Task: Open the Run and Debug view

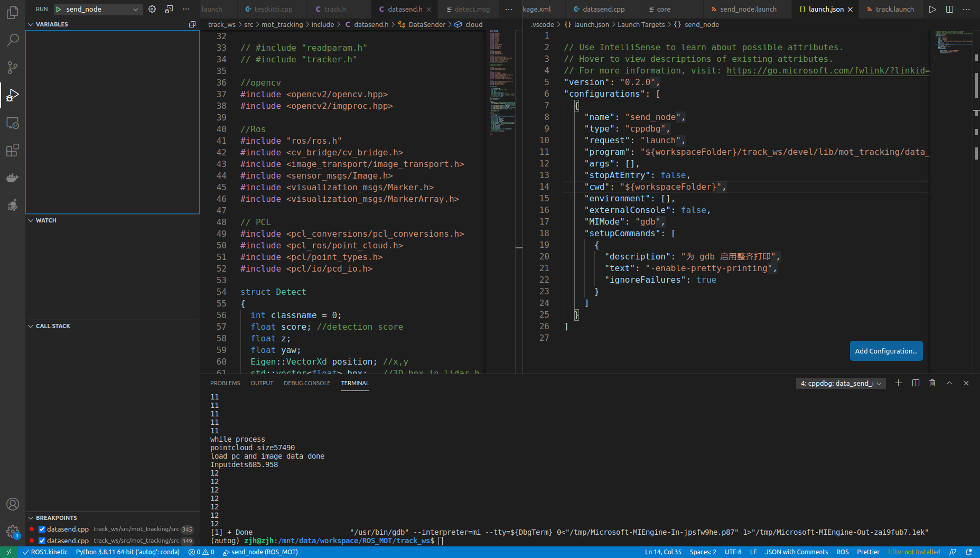Action: pyautogui.click(x=13, y=95)
